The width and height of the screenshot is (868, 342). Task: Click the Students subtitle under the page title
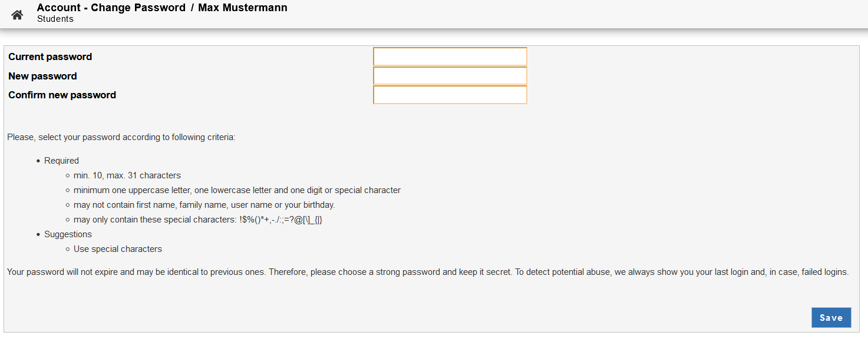[x=55, y=19]
